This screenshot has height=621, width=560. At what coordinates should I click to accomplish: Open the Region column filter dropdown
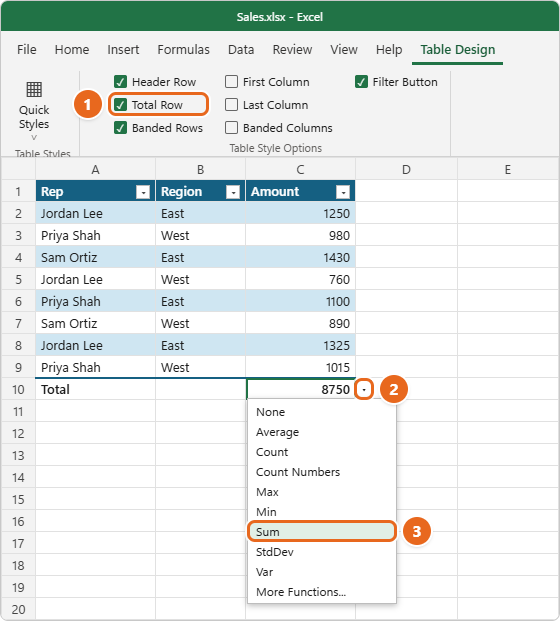pos(233,192)
